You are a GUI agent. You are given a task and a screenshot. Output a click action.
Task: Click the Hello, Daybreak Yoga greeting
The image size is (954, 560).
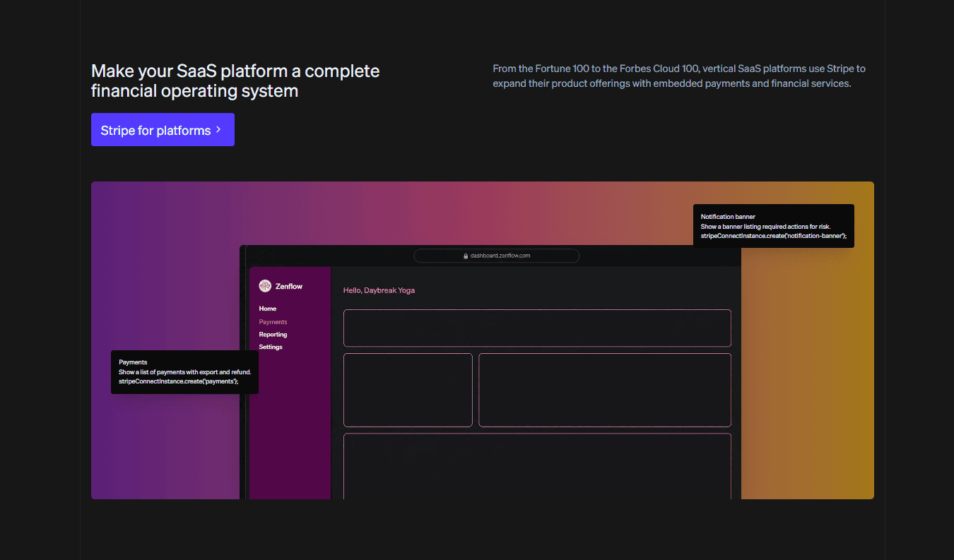point(379,290)
